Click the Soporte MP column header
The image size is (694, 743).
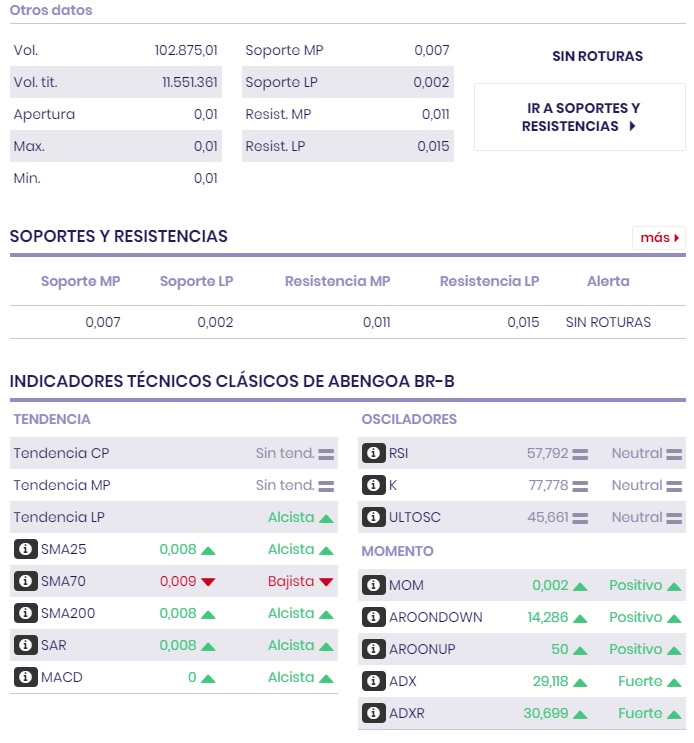[x=80, y=281]
